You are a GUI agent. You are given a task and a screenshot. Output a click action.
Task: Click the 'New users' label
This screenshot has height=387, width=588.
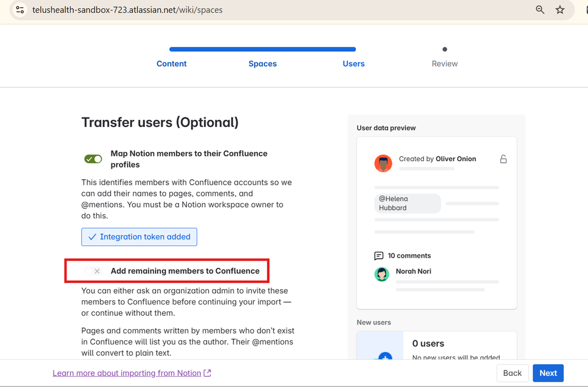coord(374,323)
